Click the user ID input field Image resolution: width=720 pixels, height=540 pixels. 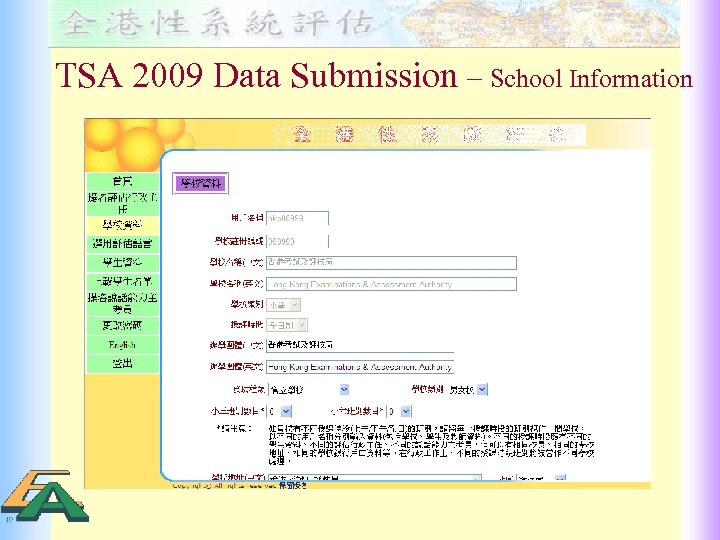[x=298, y=218]
